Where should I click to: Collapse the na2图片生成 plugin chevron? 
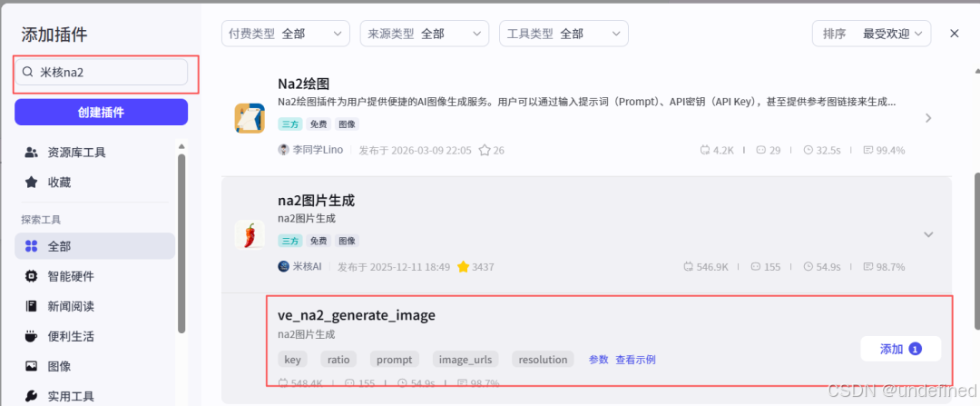(x=928, y=234)
